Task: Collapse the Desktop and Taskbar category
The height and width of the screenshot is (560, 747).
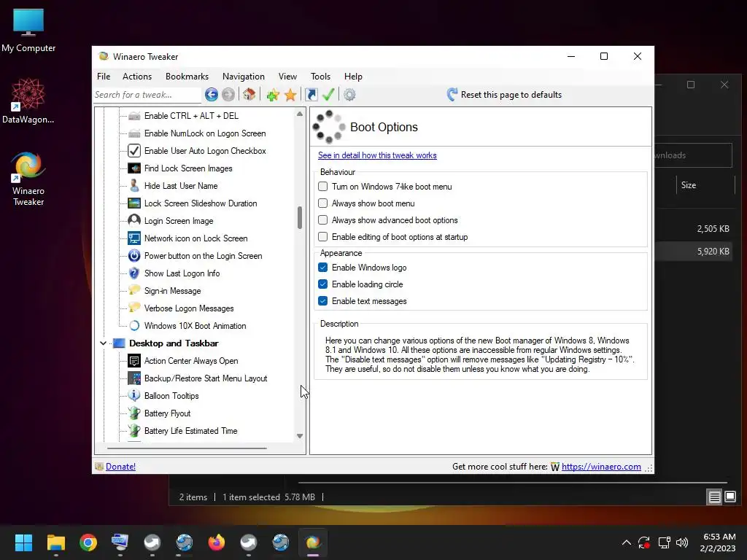Action: 103,343
